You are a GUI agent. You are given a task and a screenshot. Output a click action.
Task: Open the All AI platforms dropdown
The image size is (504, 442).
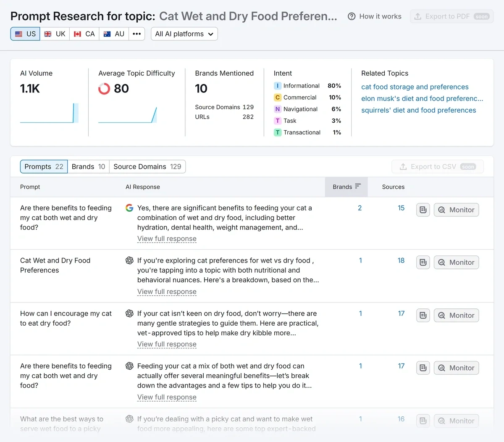[184, 34]
